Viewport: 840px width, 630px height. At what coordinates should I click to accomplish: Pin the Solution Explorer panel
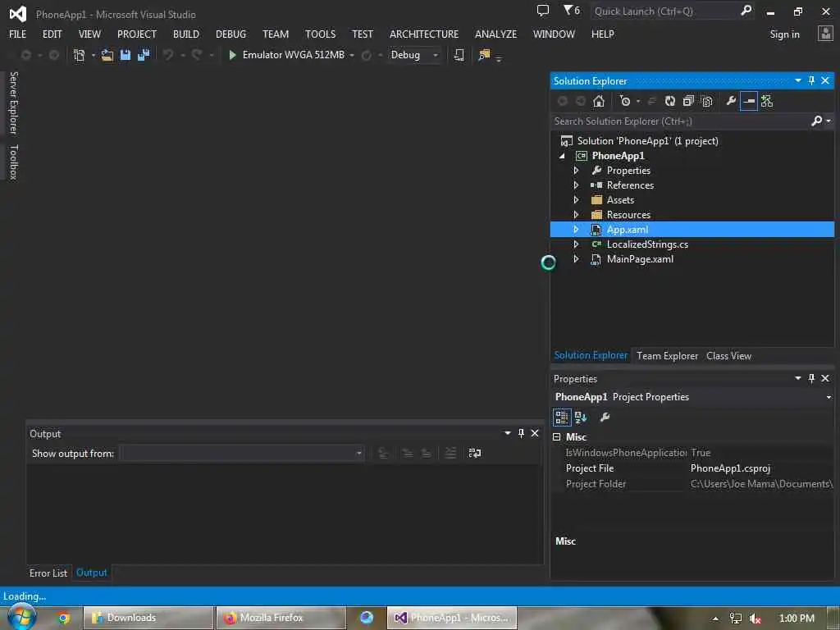coord(811,80)
